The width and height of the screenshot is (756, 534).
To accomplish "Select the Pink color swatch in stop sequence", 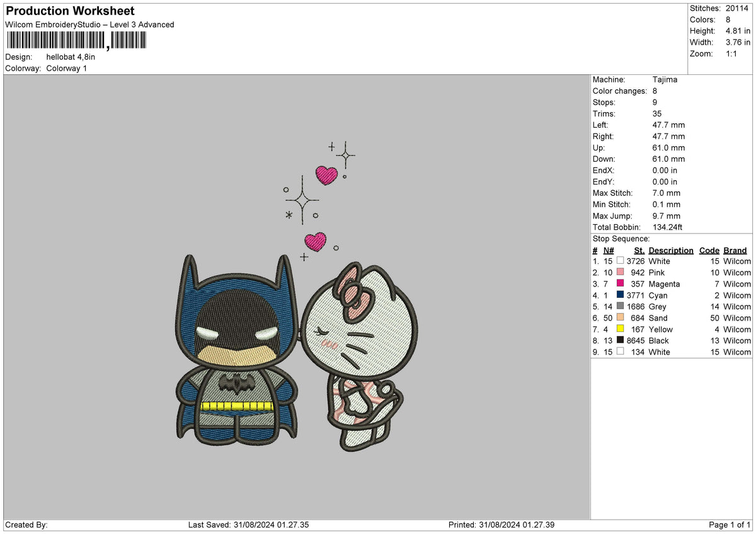I will (620, 272).
